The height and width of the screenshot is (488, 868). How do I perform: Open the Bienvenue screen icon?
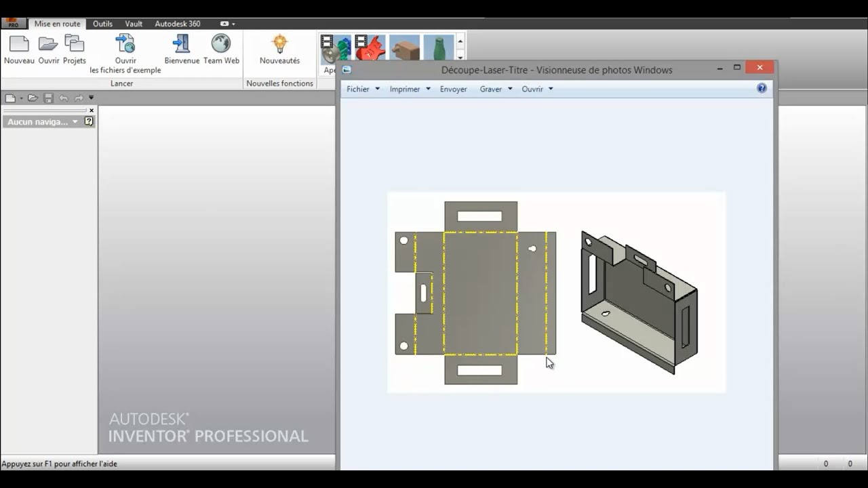181,44
